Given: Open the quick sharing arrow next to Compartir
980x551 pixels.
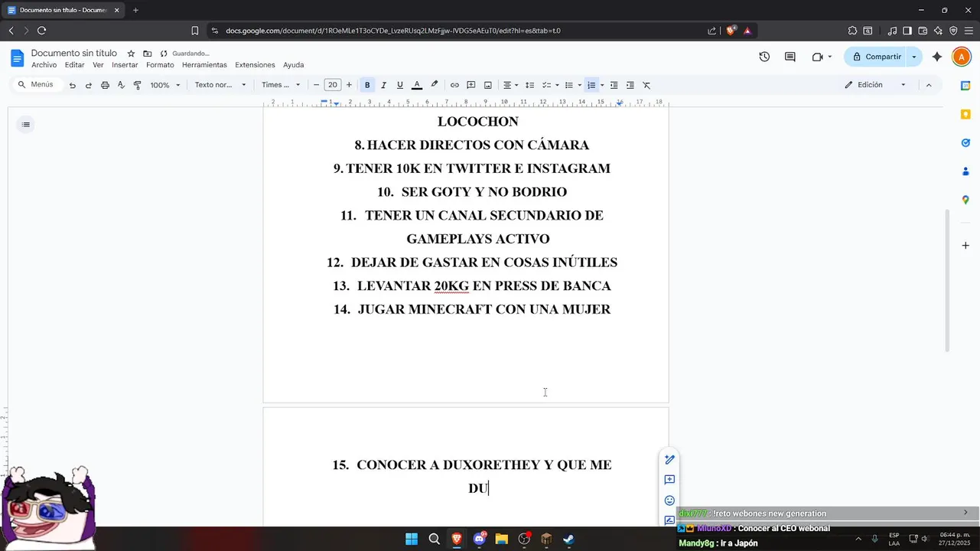Looking at the screenshot, I should [913, 57].
